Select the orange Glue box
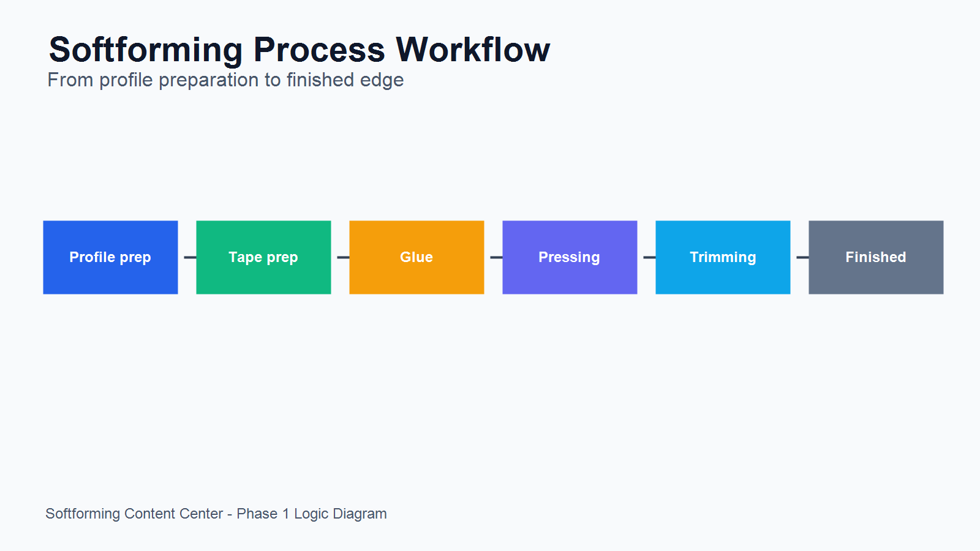Screen dimensions: 980x551 coord(417,257)
